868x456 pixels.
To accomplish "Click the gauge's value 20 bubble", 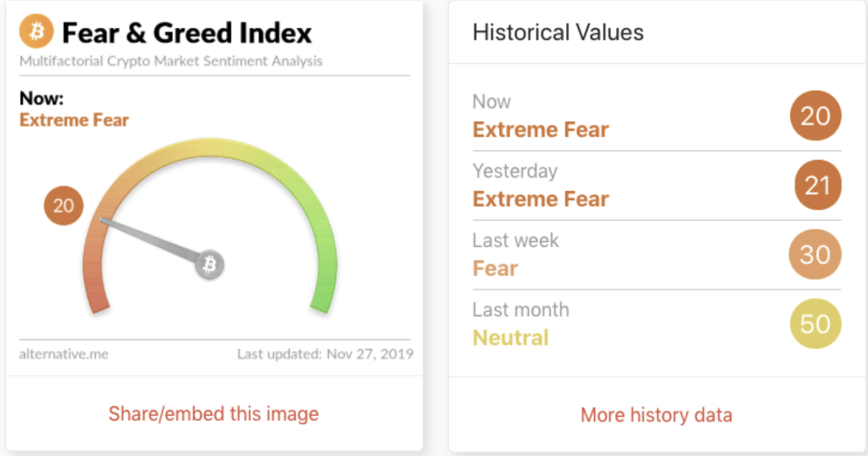I will pos(63,206).
